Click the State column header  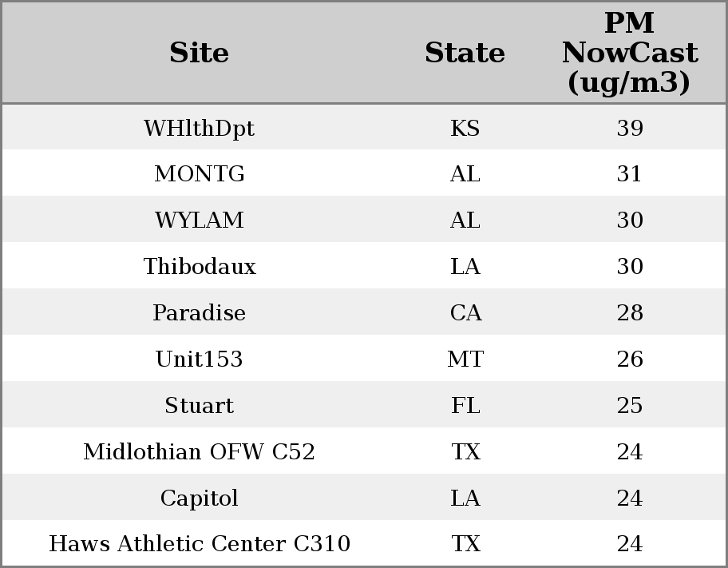pyautogui.click(x=465, y=54)
